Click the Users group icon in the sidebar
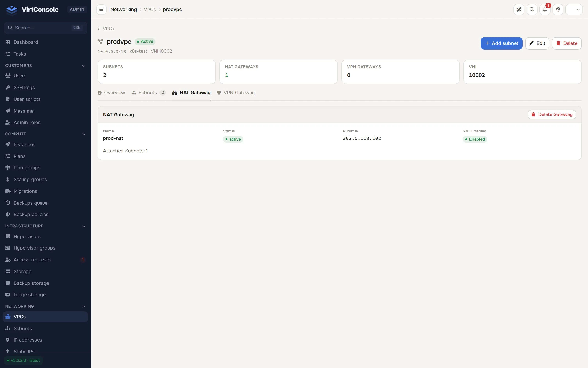588x368 pixels. tap(8, 76)
